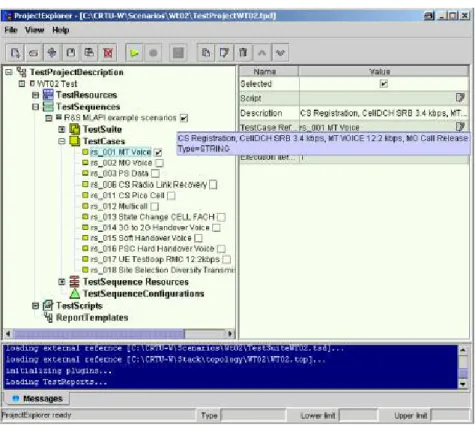475x425 pixels.
Task: Select the rs_013 State Change CELL FACH item
Action: [152, 217]
